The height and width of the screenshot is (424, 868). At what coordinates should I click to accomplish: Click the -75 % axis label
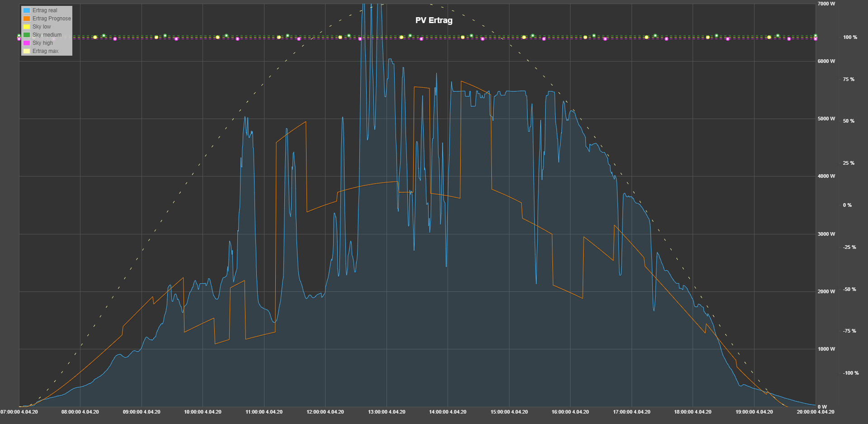tap(849, 331)
